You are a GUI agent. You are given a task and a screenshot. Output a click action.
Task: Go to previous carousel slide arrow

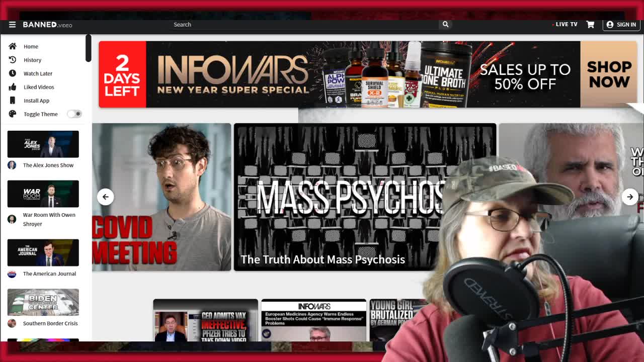105,197
